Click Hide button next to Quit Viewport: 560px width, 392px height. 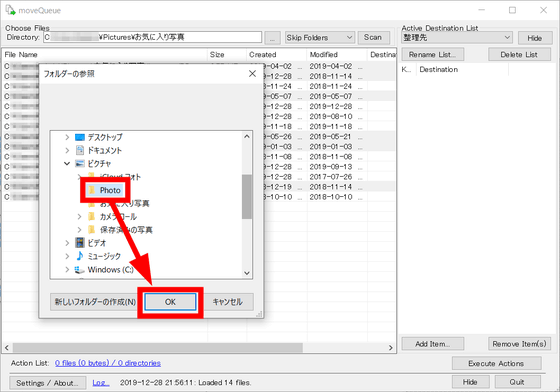472,382
